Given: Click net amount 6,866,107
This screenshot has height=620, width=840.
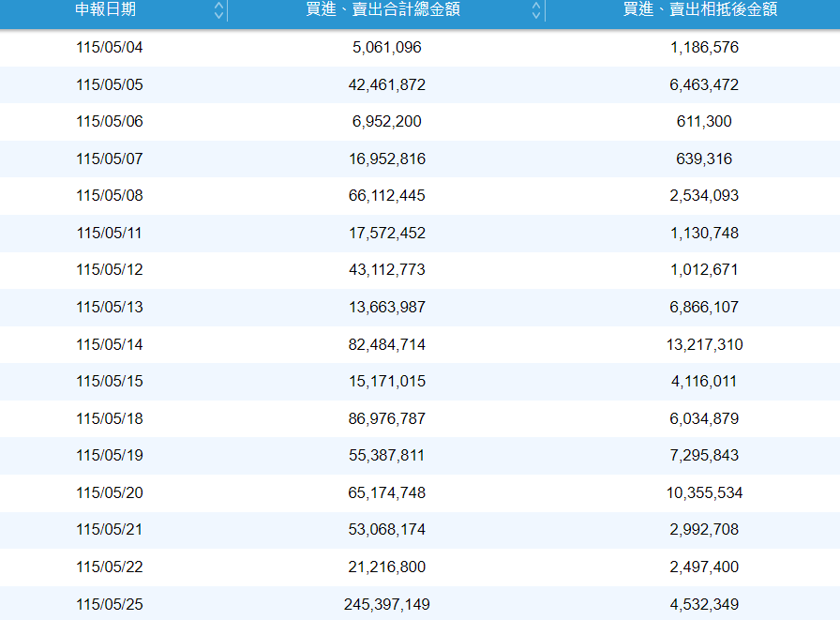Looking at the screenshot, I should click(704, 307).
